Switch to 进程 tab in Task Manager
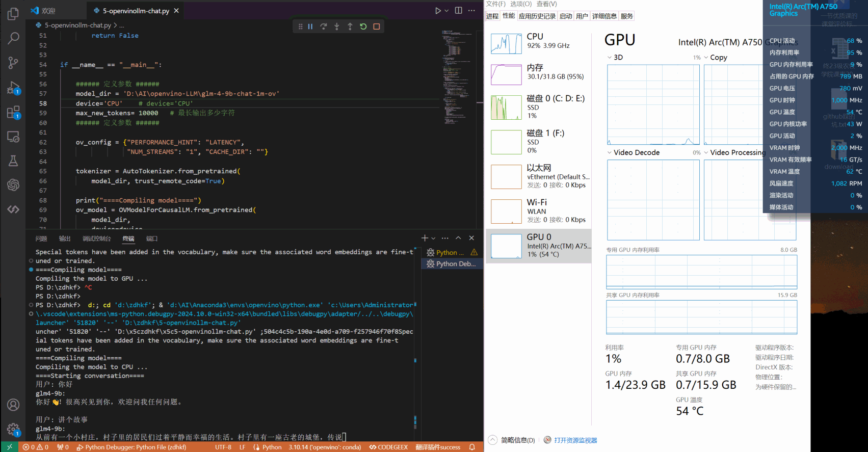Image resolution: width=868 pixels, height=452 pixels. [x=492, y=16]
